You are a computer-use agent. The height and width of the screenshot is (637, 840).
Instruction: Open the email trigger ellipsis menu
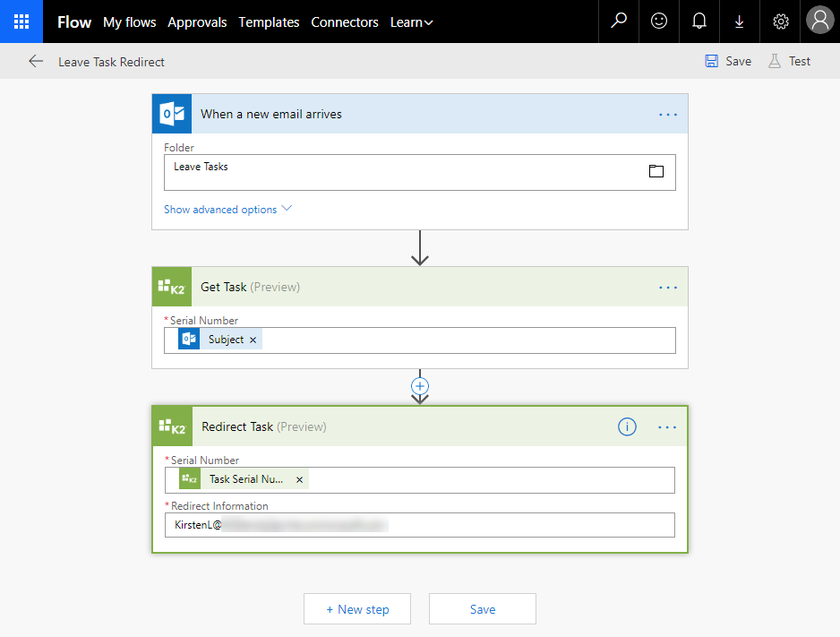668,115
